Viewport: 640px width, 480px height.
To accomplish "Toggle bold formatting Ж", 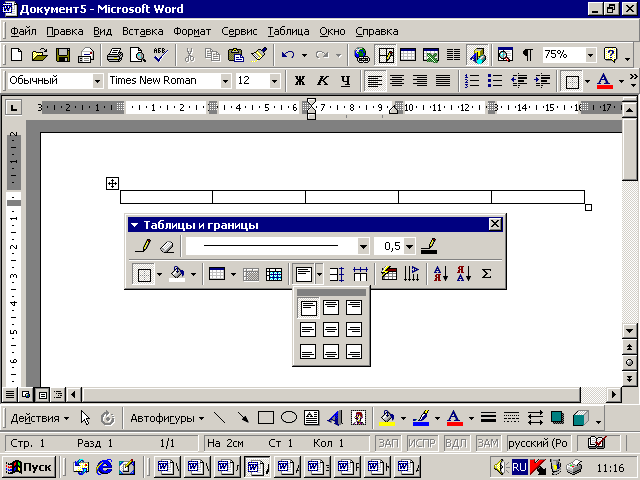I will point(300,81).
